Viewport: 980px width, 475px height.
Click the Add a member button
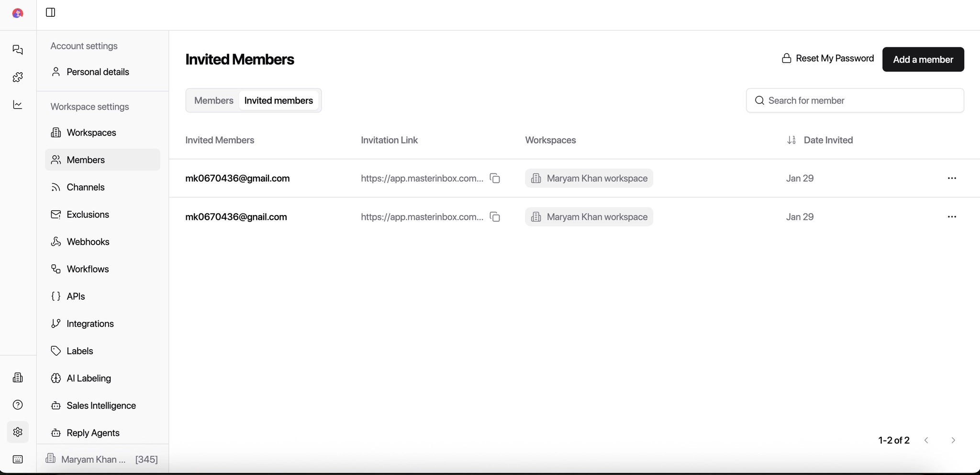(x=922, y=59)
